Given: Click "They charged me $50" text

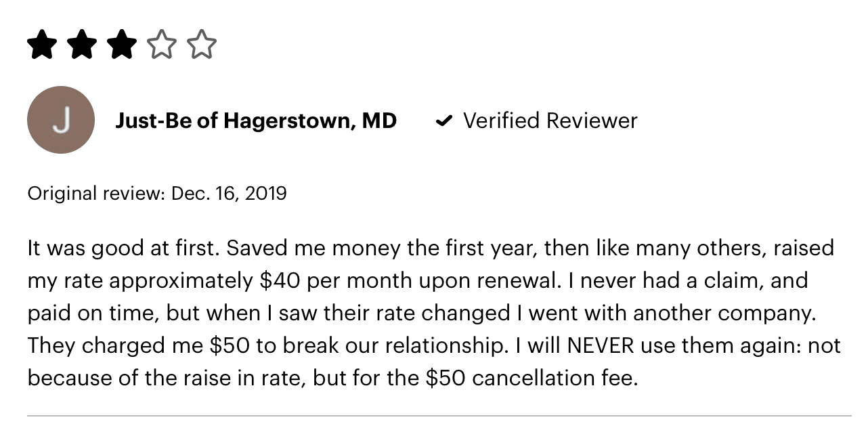Looking at the screenshot, I should click(134, 345).
